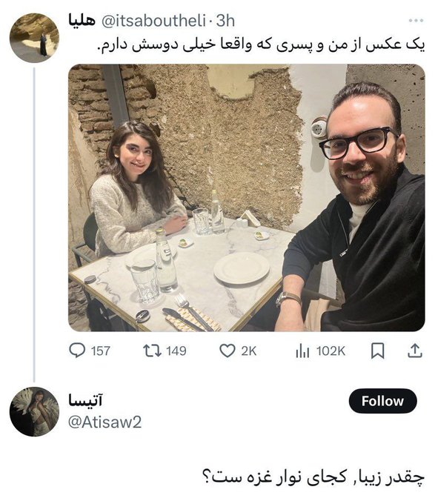
Task: Open the @itsaboutheli profile avatar
Action: click(34, 38)
